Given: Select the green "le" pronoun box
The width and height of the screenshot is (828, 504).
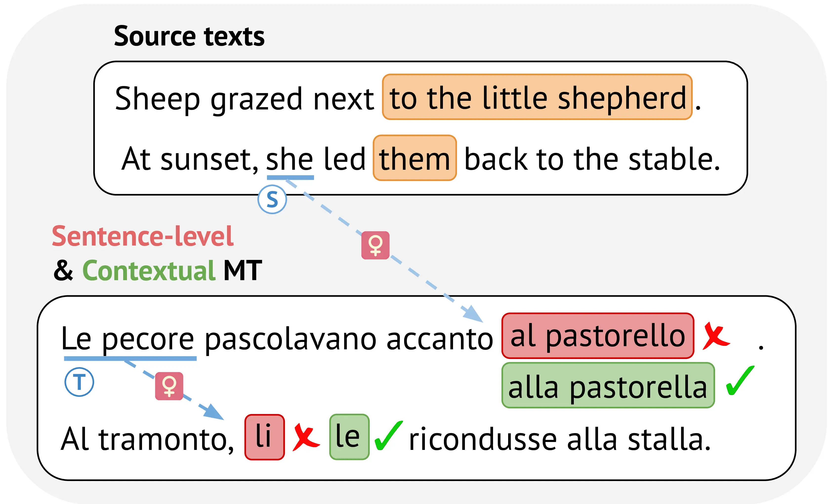Looking at the screenshot, I should click(x=349, y=437).
